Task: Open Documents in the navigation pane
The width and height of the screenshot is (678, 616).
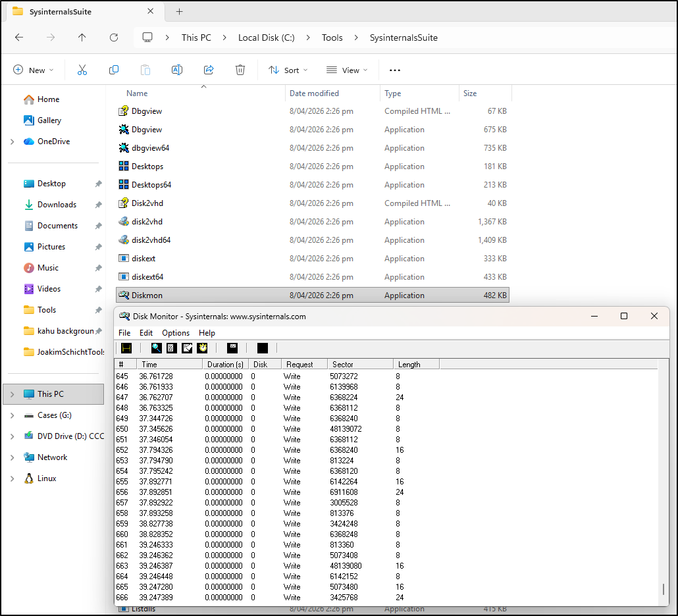Action: click(51, 226)
